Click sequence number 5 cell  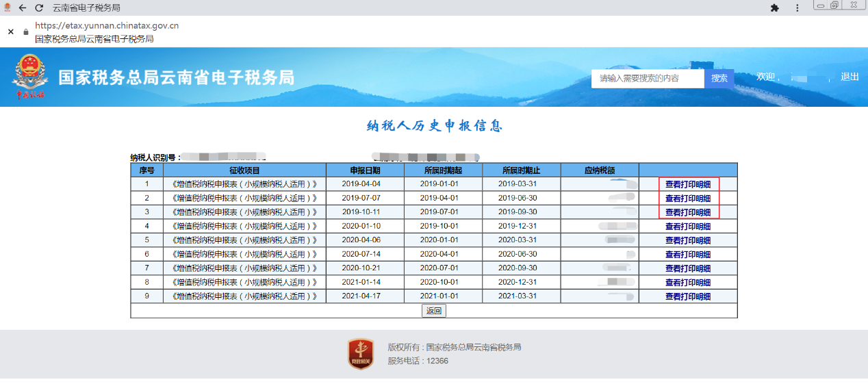pyautogui.click(x=146, y=240)
